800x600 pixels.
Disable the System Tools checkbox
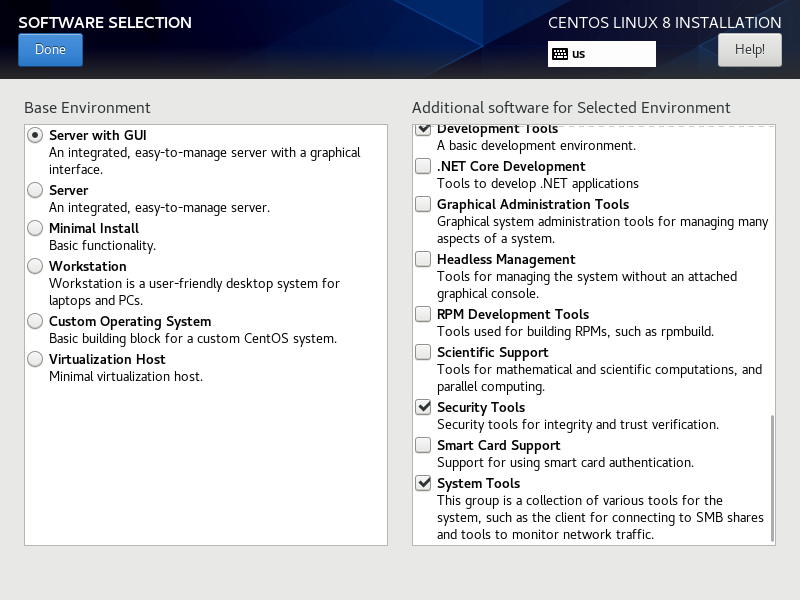423,483
